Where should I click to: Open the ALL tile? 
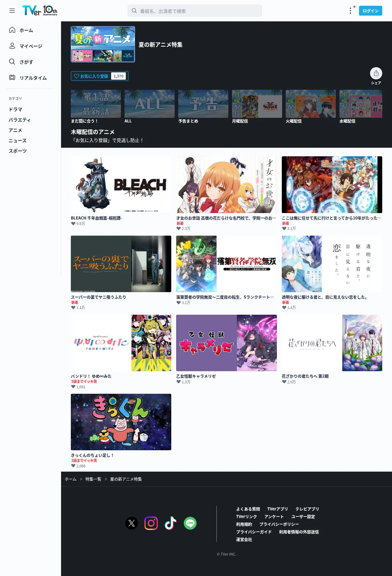point(150,104)
